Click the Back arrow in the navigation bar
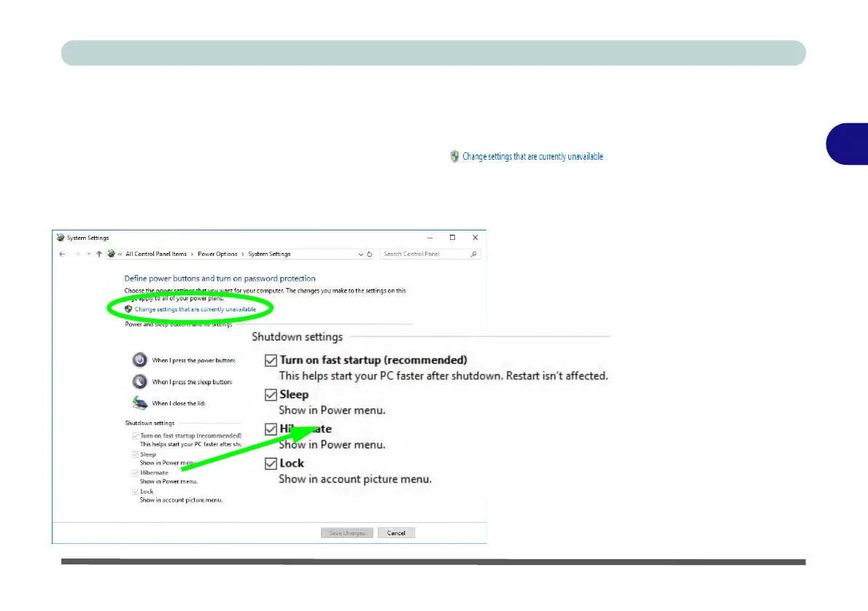The height and width of the screenshot is (611, 868). click(x=62, y=254)
